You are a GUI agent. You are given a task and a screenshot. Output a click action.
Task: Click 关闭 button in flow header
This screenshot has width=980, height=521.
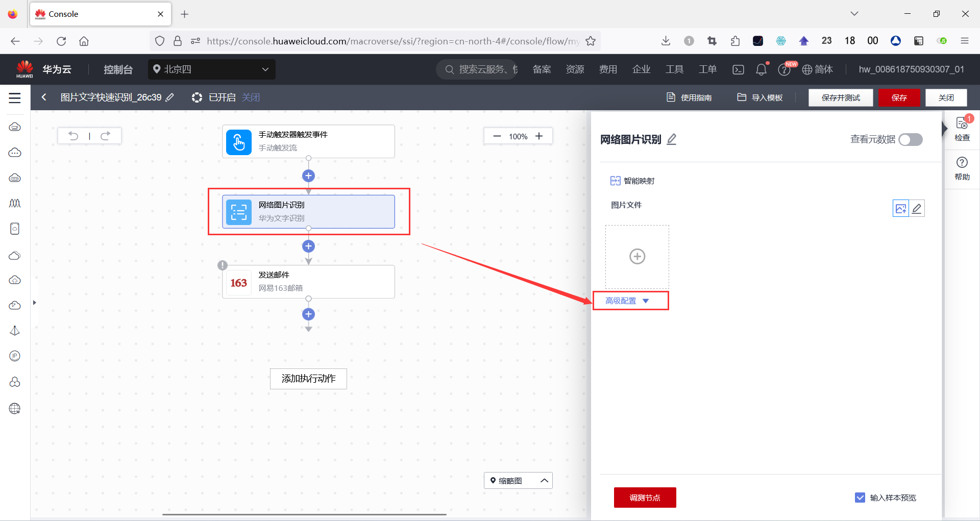[x=946, y=97]
